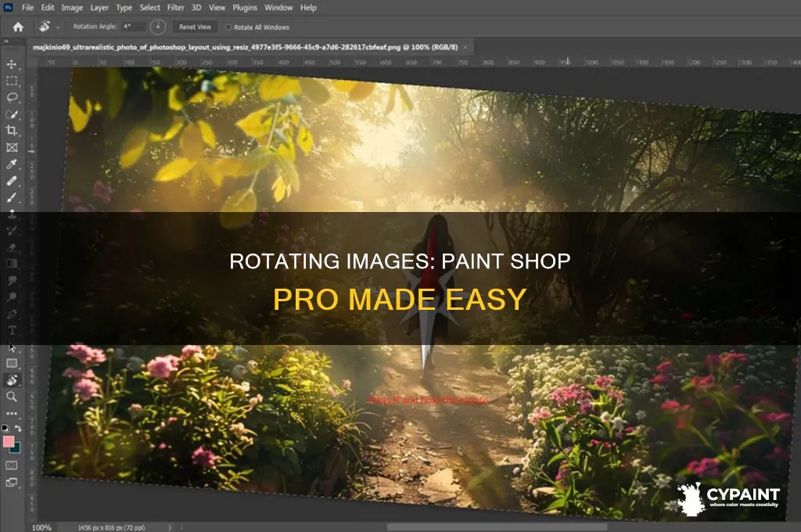Reset default foreground and background colors
Viewport: 801px width, 532px height.
click(x=5, y=428)
